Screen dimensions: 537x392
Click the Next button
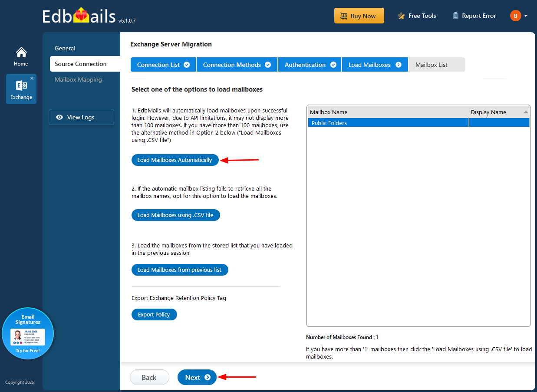[x=197, y=377]
